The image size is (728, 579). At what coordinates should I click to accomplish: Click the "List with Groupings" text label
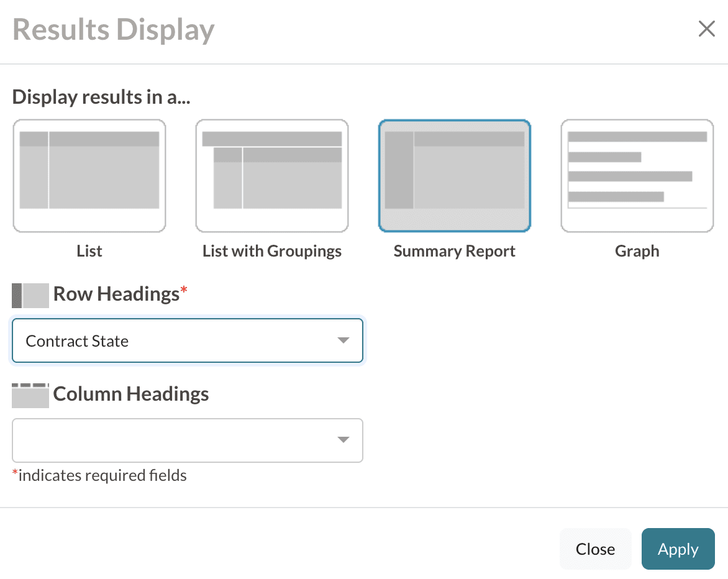272,251
